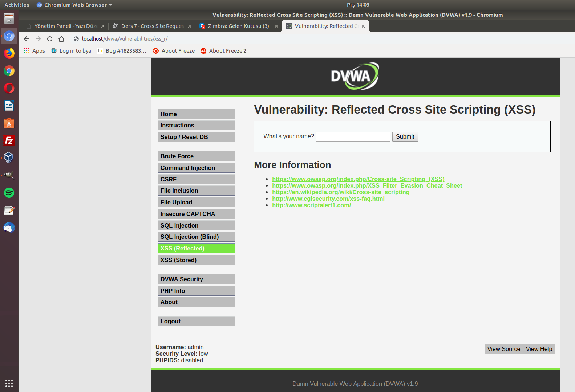
Task: Show all applications grid
Action: pos(9,383)
